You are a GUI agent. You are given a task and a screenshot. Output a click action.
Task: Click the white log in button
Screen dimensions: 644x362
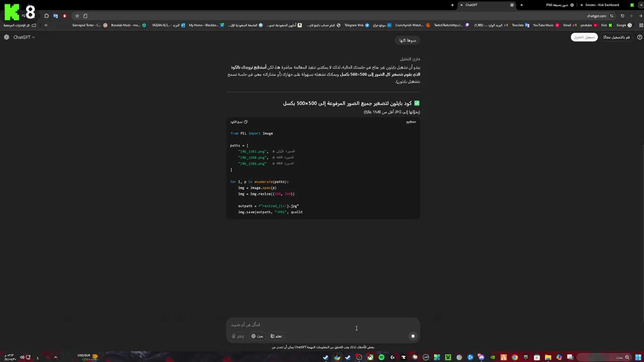(x=584, y=37)
